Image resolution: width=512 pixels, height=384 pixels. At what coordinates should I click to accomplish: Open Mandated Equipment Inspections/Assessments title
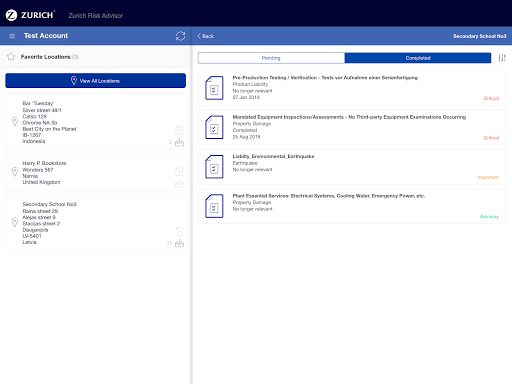349,117
